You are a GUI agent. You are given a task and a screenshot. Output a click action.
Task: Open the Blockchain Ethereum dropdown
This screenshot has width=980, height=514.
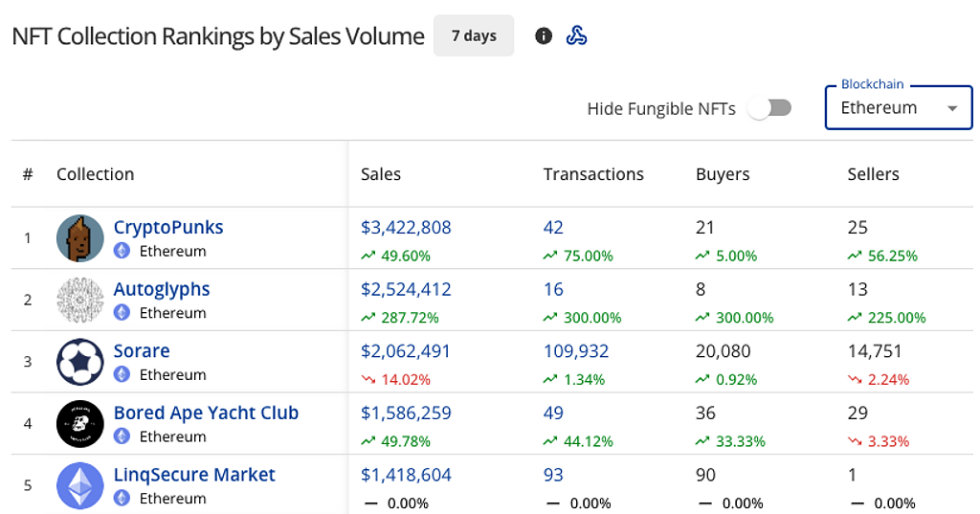(898, 107)
